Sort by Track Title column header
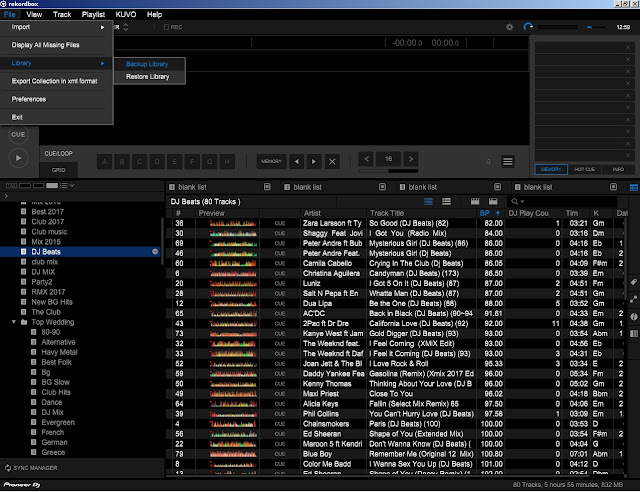The width and height of the screenshot is (640, 492). coord(422,214)
